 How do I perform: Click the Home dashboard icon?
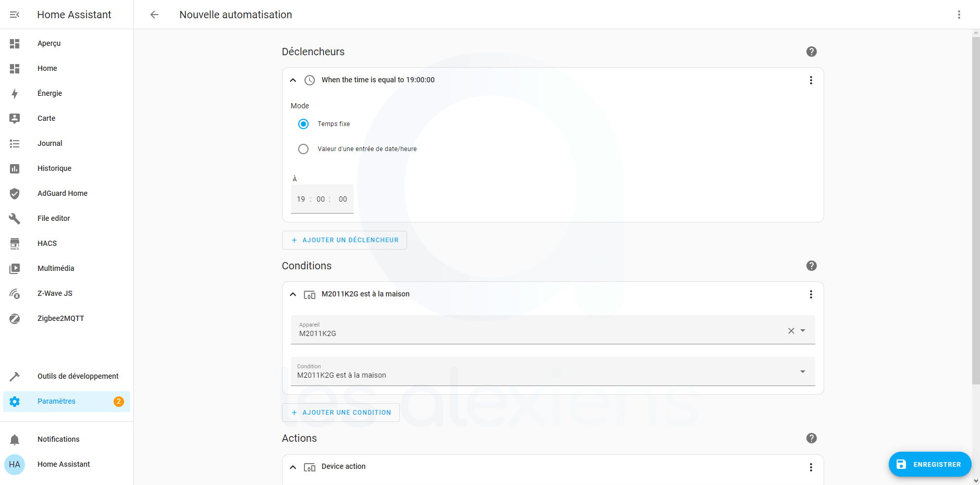15,69
